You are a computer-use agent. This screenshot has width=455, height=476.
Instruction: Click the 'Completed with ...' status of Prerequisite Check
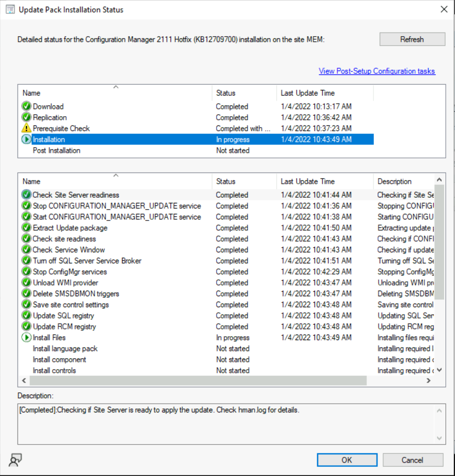243,129
